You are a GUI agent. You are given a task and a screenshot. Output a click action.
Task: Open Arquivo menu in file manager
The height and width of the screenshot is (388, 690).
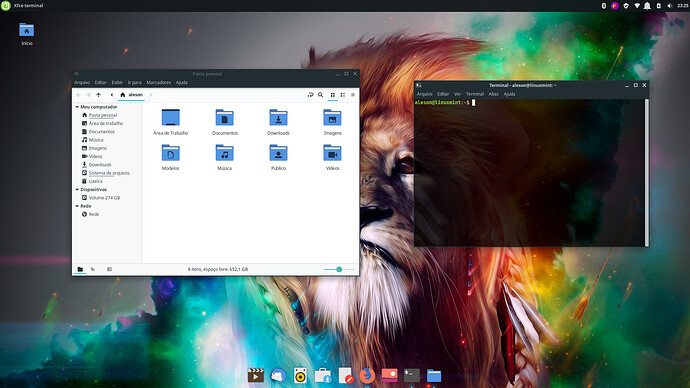(82, 82)
